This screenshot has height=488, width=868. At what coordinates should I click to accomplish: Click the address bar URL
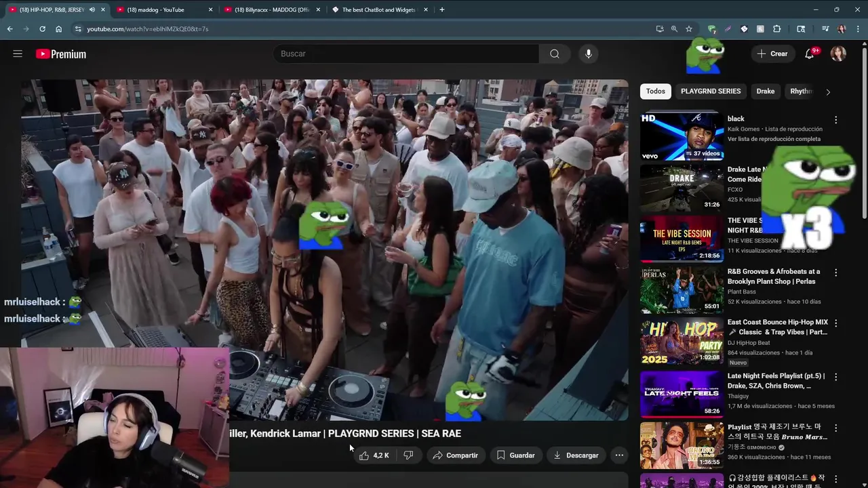click(147, 29)
